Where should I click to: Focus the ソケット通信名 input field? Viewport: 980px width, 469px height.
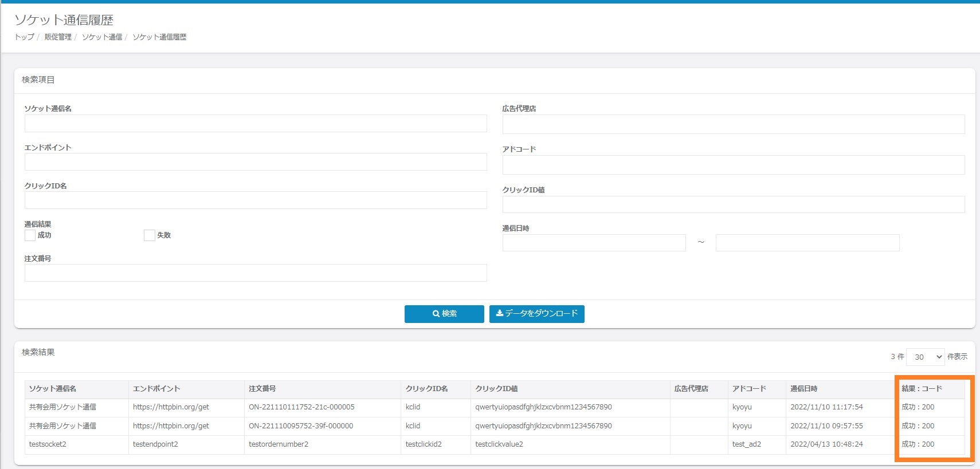pyautogui.click(x=256, y=124)
